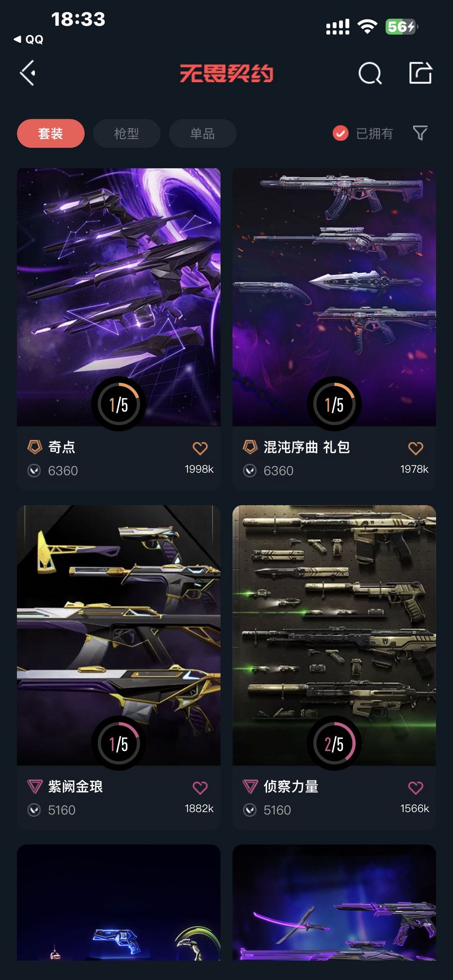Tap the share icon in header

point(420,73)
